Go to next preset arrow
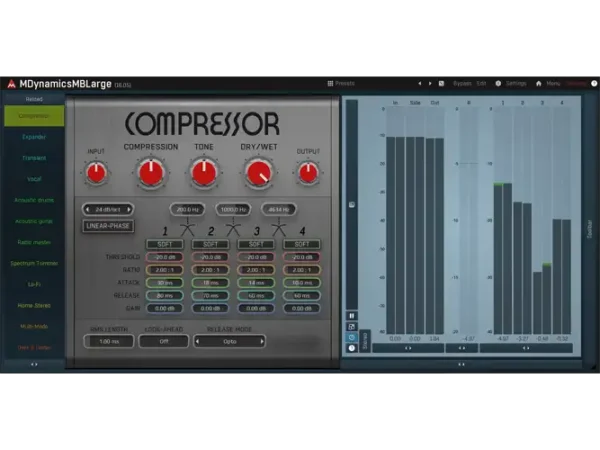600x450 pixels. point(430,83)
